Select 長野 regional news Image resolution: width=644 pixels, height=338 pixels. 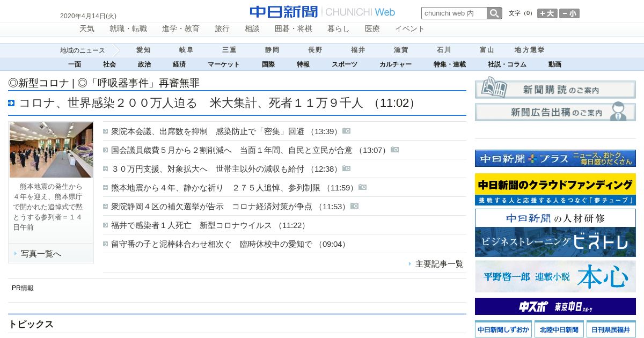[x=315, y=50]
